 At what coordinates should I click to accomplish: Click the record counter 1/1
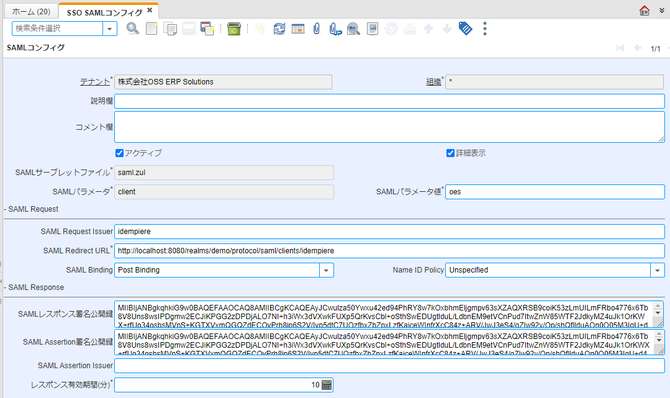point(655,49)
